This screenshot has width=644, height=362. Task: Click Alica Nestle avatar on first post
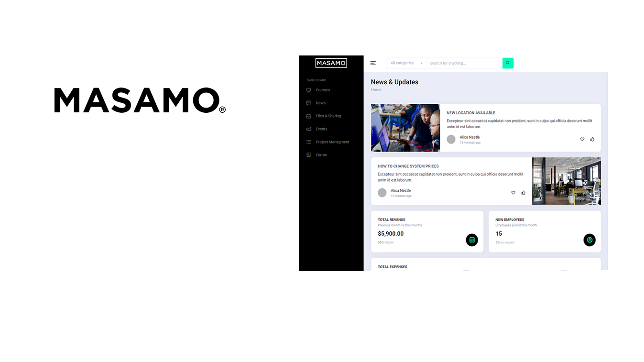pos(451,139)
